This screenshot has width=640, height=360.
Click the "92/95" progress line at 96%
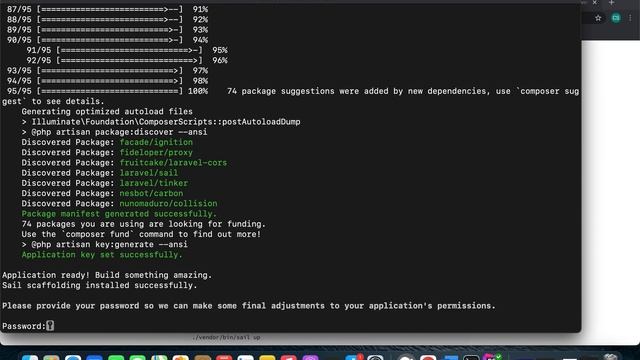pos(127,60)
